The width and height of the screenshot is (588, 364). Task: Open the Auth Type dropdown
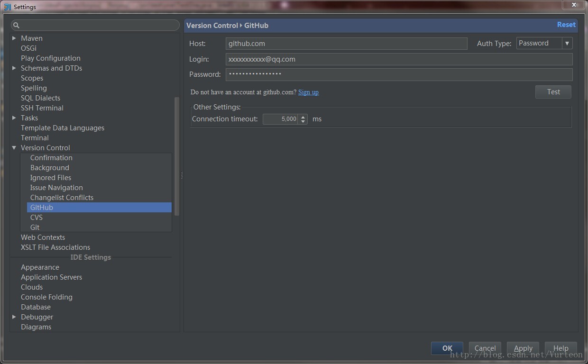pyautogui.click(x=567, y=43)
